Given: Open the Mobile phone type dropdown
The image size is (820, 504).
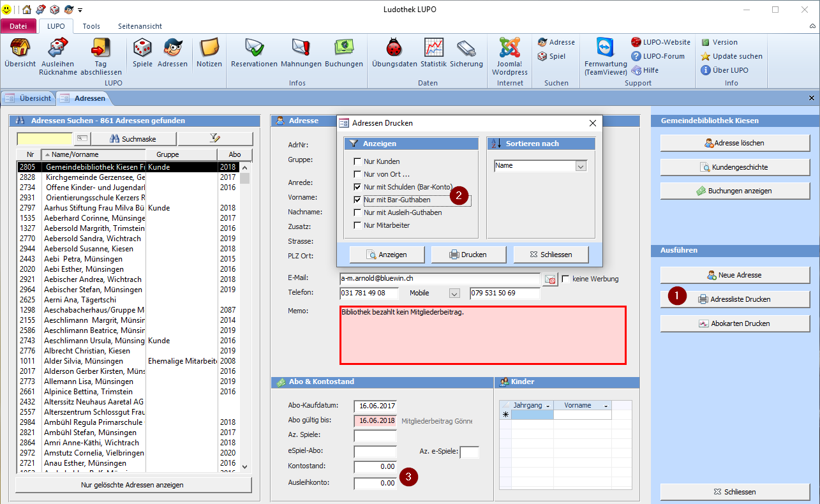Looking at the screenshot, I should point(454,293).
